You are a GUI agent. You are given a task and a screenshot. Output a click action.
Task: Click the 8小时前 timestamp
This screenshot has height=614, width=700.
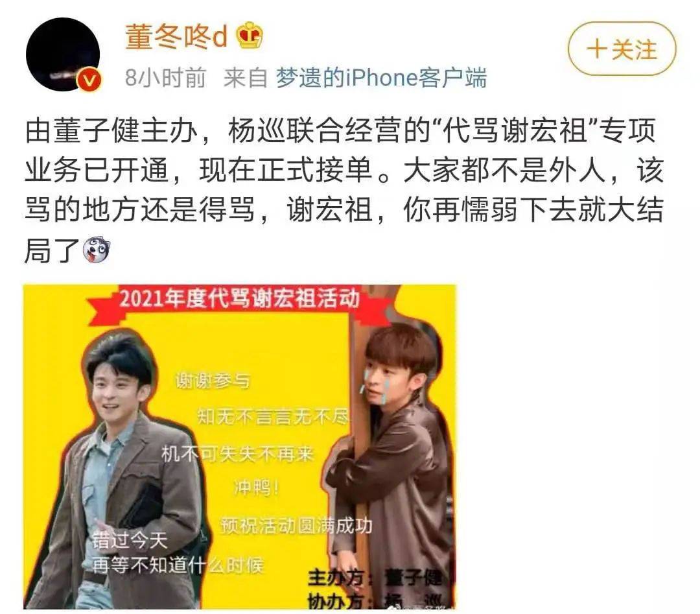click(x=165, y=78)
